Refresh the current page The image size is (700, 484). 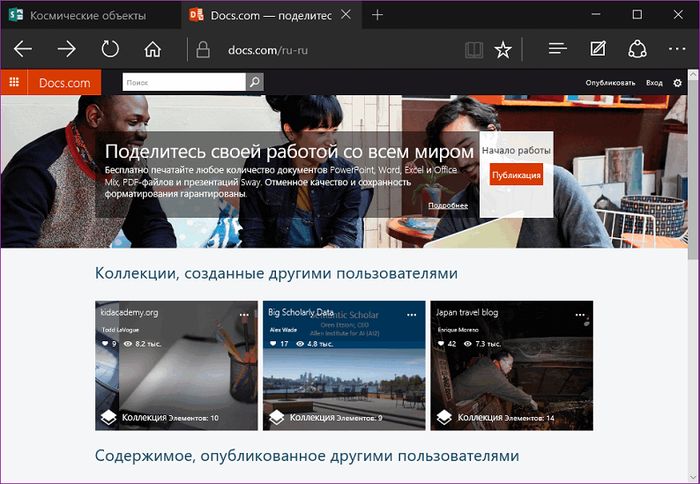pyautogui.click(x=110, y=50)
